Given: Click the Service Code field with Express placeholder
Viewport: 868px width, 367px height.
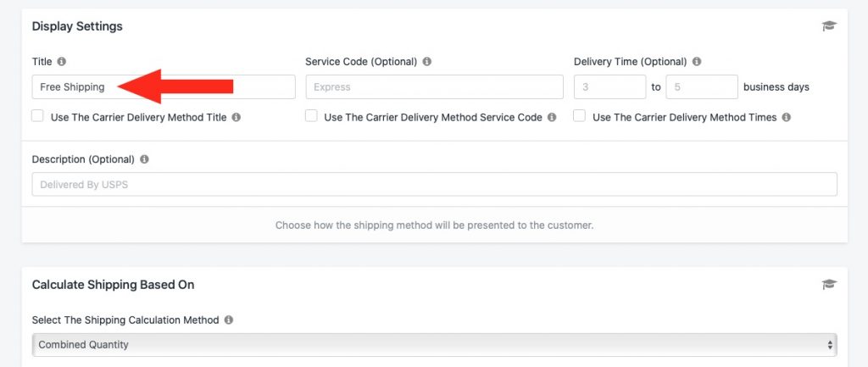Looking at the screenshot, I should coord(435,87).
